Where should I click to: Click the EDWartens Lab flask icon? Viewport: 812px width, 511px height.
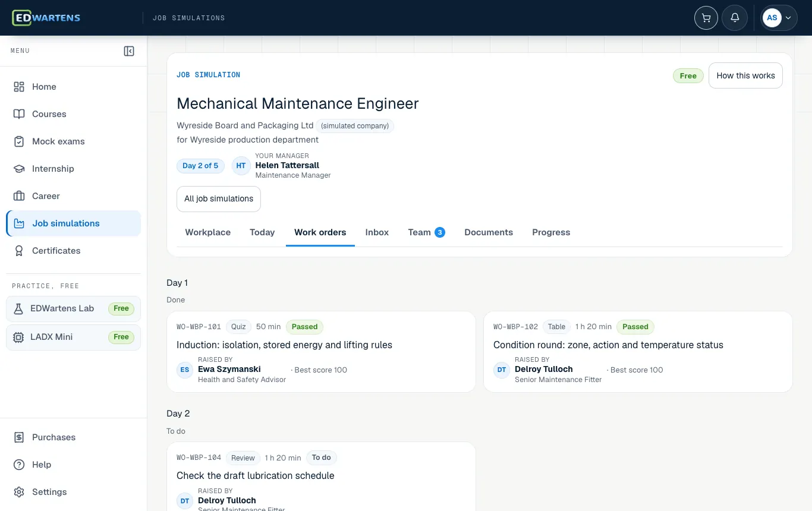pyautogui.click(x=18, y=308)
